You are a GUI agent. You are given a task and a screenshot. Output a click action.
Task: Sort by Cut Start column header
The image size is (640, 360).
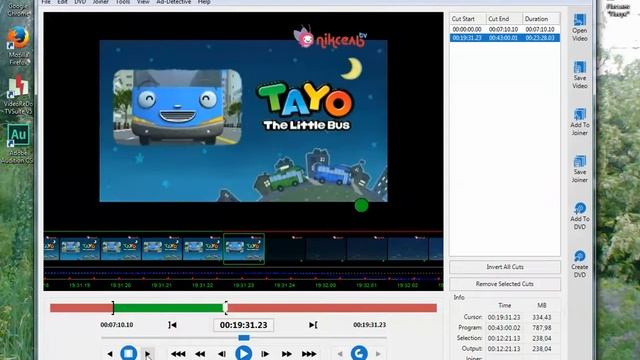tap(468, 19)
